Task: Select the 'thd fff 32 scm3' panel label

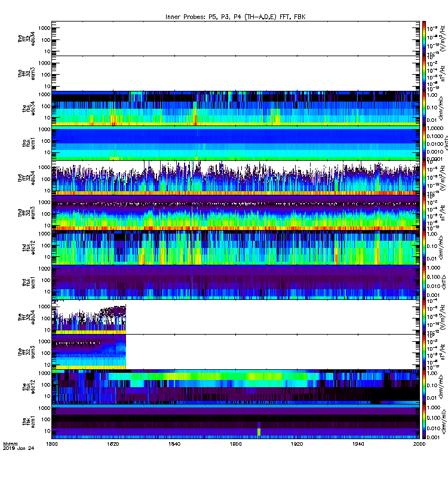Action: click(26, 213)
